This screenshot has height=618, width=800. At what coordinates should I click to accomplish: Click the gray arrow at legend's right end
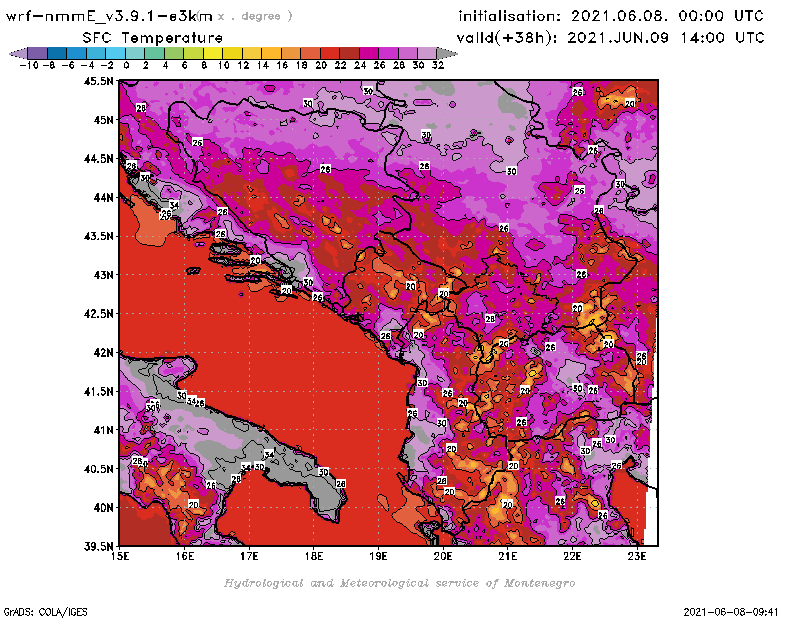pos(447,53)
